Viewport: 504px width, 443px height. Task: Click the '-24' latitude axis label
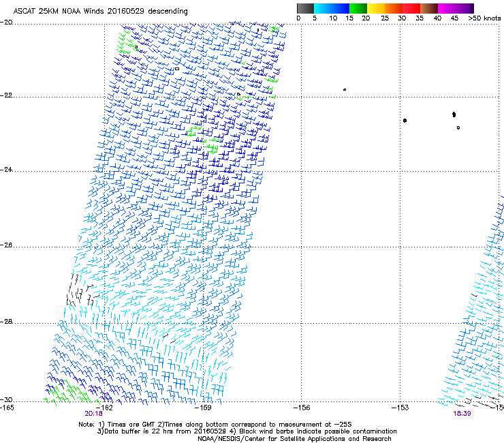point(6,169)
